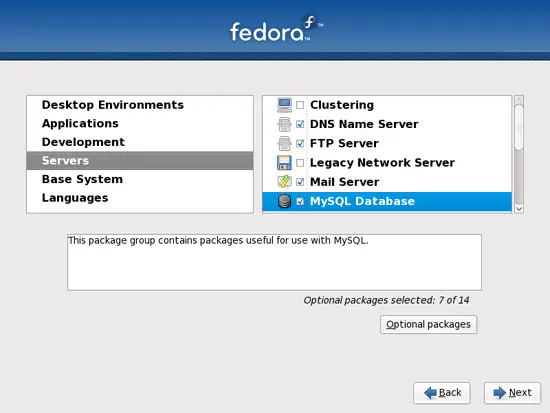Click the MySQL Database cylinder icon
This screenshot has height=413, width=550.
point(284,201)
